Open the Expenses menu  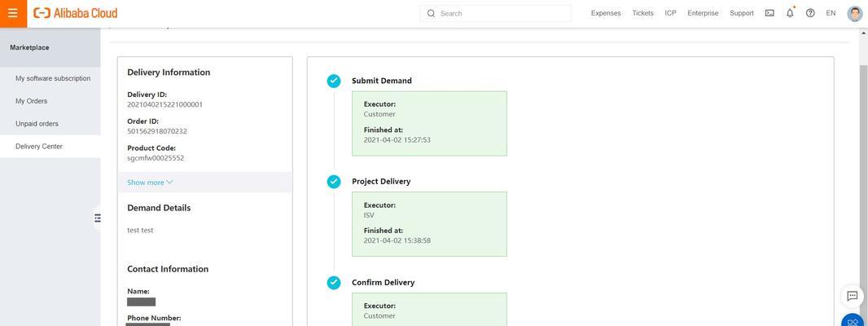(606, 13)
